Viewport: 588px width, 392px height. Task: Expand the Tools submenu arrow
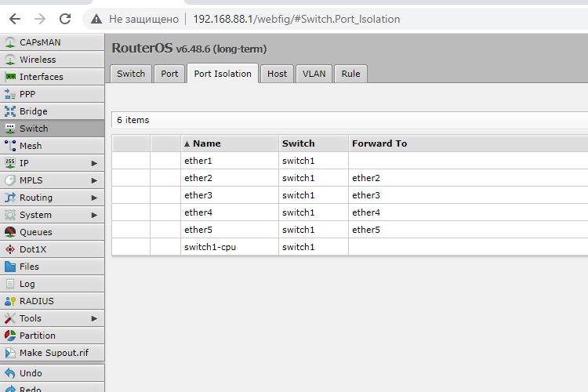pyautogui.click(x=94, y=318)
